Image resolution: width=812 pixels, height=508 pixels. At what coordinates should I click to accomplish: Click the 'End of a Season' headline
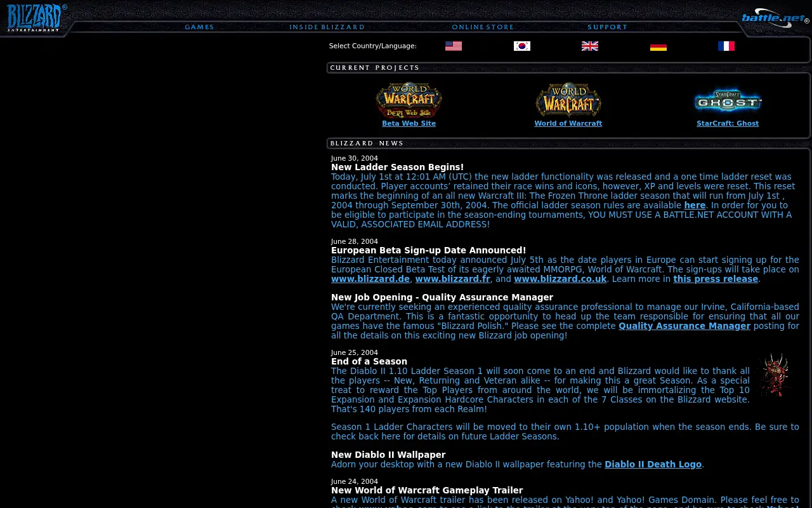click(x=369, y=361)
